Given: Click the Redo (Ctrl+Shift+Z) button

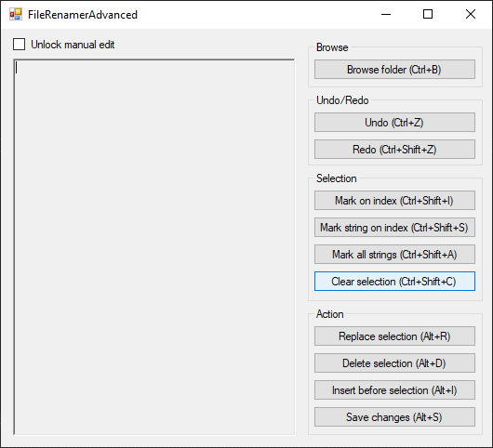Looking at the screenshot, I should tap(394, 150).
